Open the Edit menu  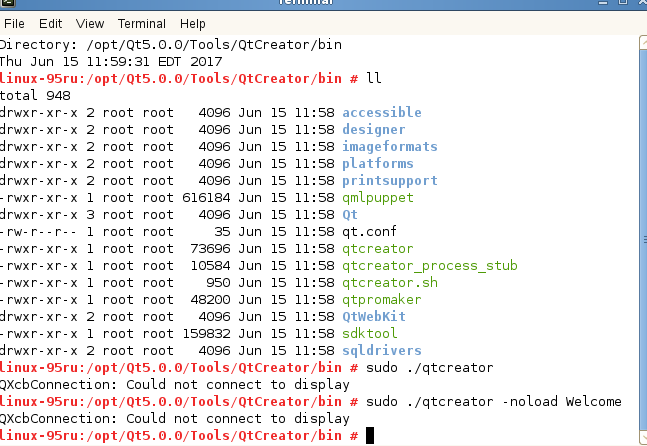50,24
